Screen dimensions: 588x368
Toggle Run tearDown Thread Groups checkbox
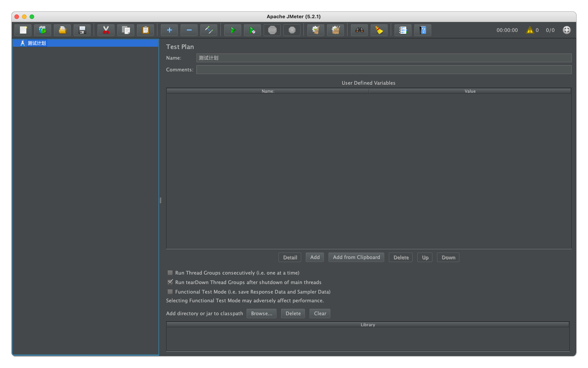pyautogui.click(x=170, y=282)
